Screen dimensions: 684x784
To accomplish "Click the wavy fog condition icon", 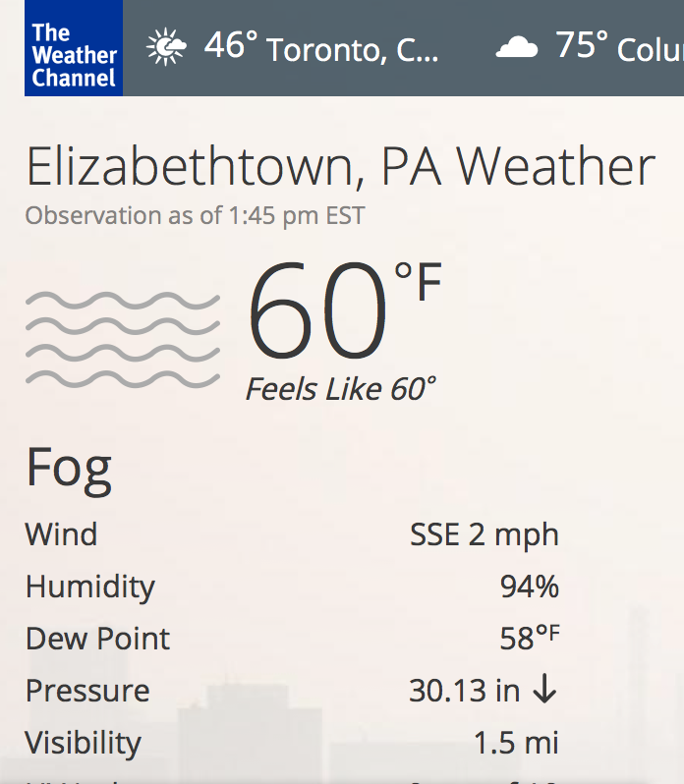I will (x=122, y=339).
